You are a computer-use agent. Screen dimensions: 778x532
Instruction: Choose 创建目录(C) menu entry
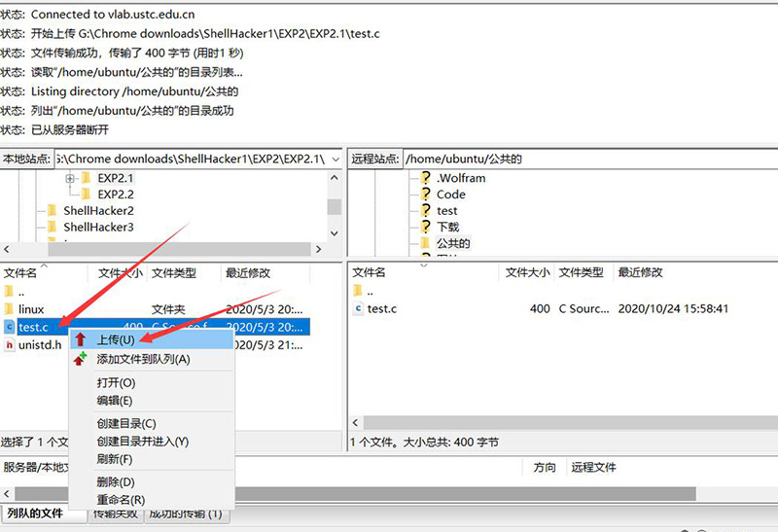(152, 424)
